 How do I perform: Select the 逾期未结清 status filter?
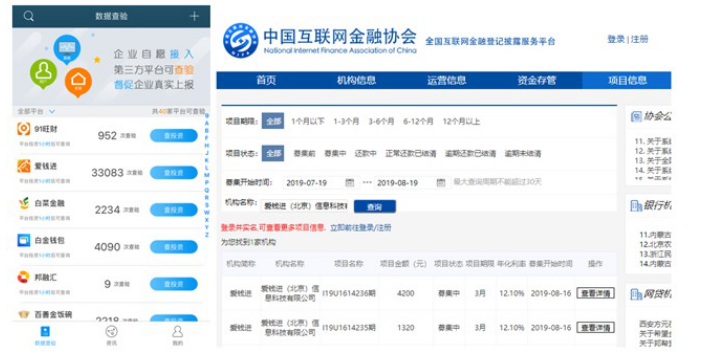(523, 154)
